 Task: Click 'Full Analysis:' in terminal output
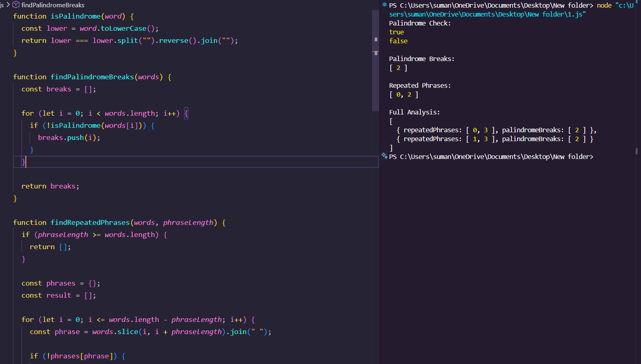(x=415, y=112)
